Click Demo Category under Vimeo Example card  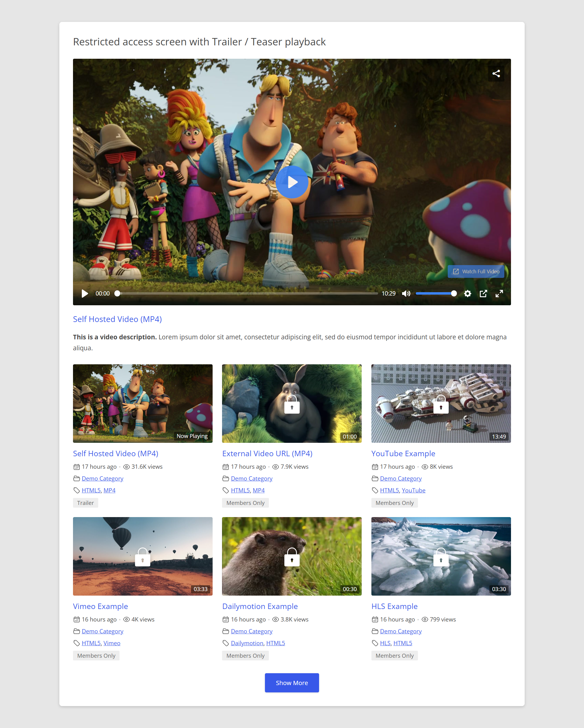pos(103,631)
